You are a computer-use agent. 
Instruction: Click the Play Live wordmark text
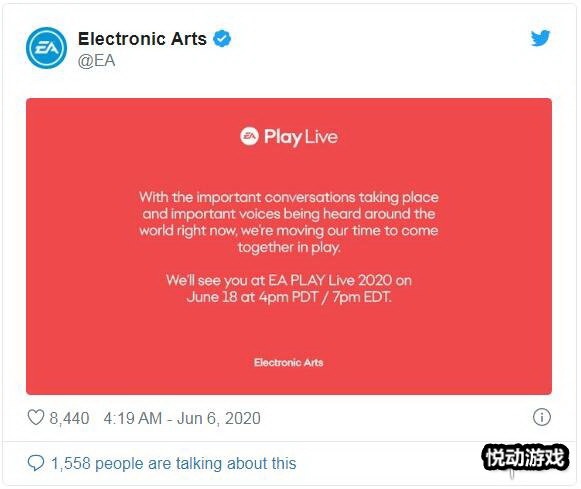tap(301, 137)
